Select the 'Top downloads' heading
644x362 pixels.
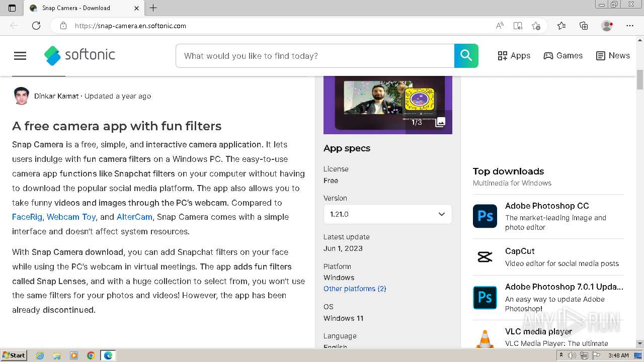point(508,171)
